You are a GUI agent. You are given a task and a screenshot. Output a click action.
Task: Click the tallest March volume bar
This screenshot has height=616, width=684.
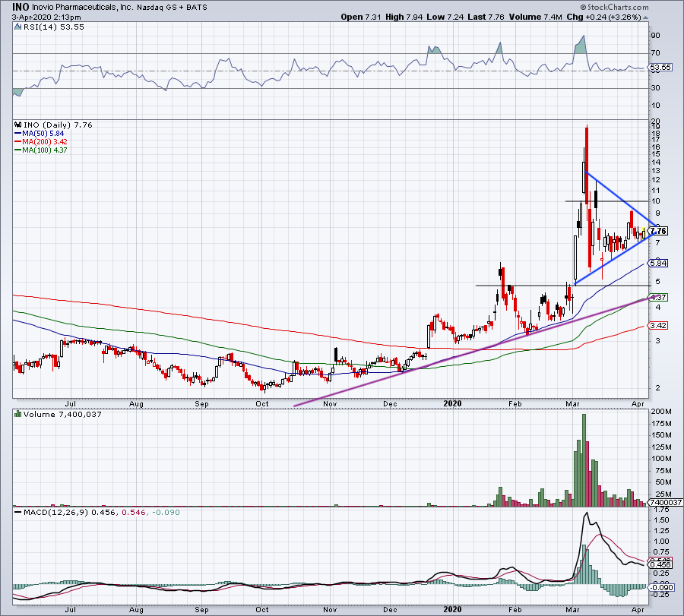(x=584, y=460)
